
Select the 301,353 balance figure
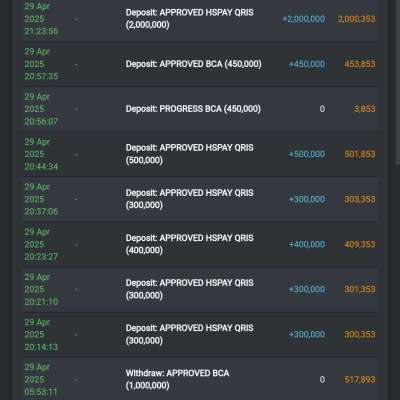(x=360, y=289)
